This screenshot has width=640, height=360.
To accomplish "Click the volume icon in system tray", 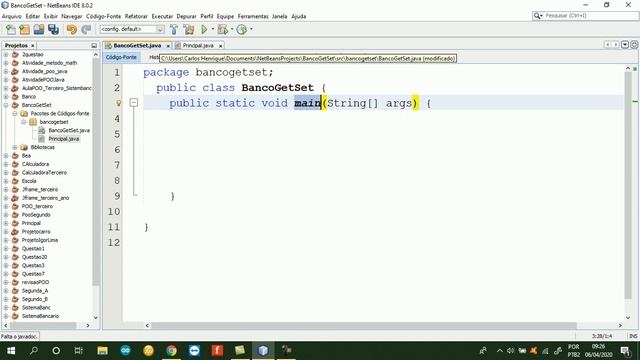I will tap(511, 351).
